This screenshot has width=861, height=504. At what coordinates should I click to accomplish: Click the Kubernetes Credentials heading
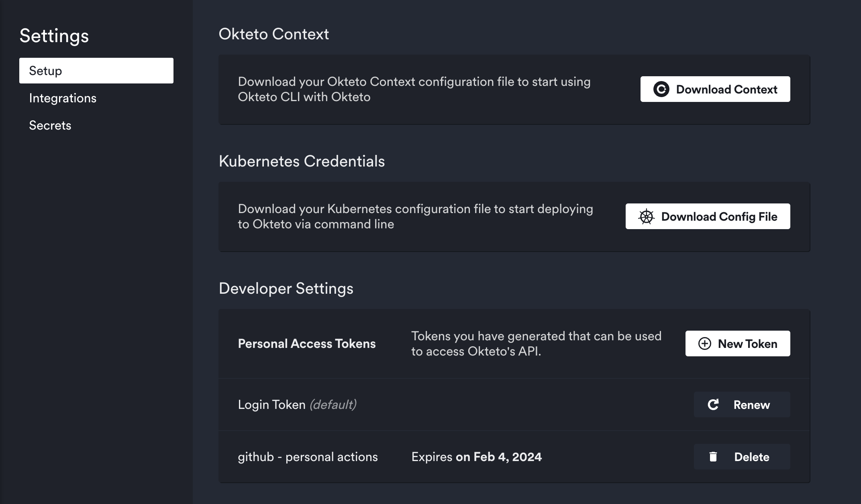pyautogui.click(x=302, y=161)
